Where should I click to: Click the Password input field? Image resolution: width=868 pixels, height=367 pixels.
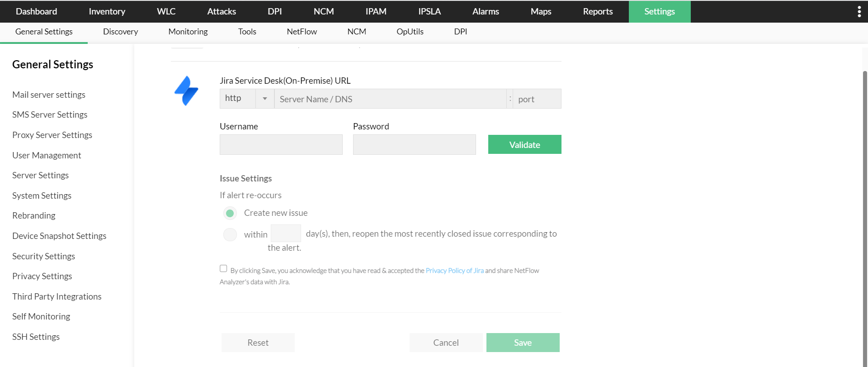414,145
